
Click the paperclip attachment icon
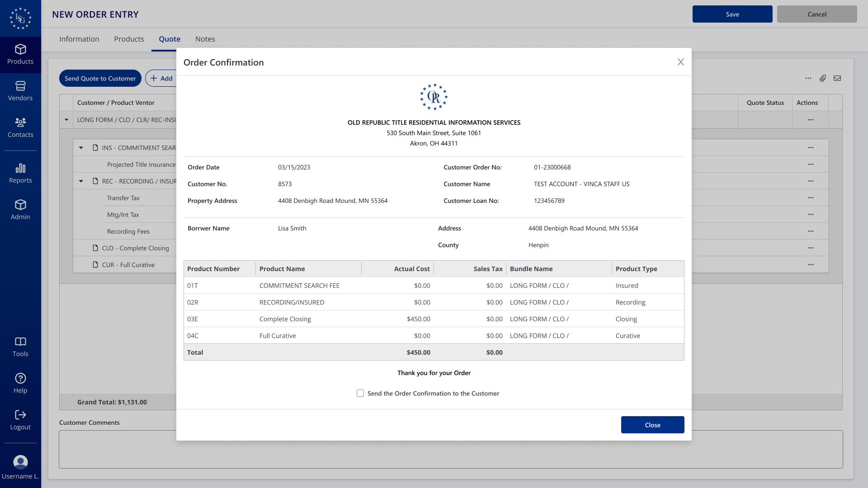tap(823, 78)
